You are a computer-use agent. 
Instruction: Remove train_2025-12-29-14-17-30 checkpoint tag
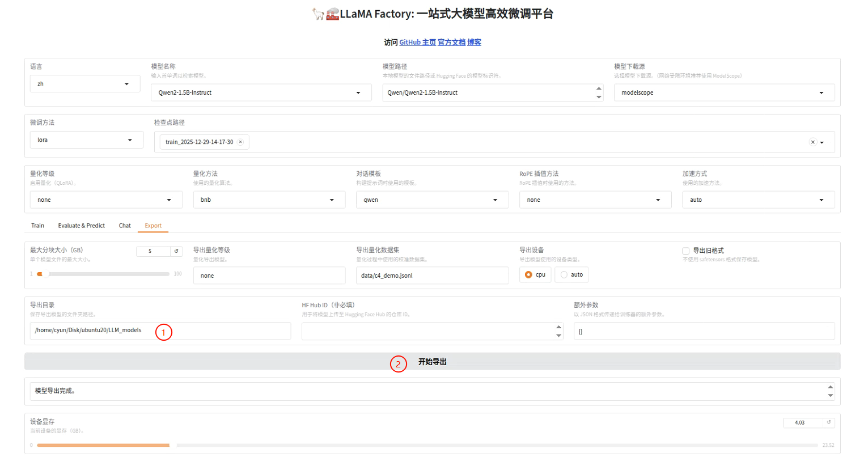pos(240,142)
